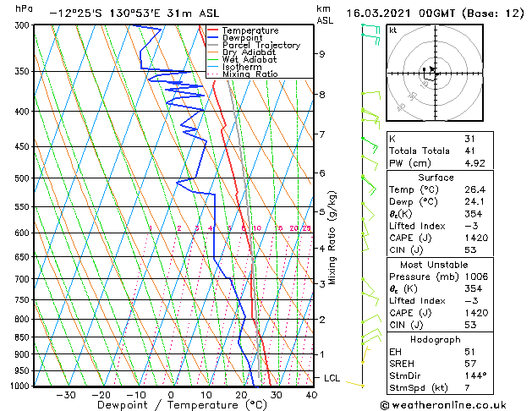This screenshot has height=411, width=532.
Task: Click the 600 hPa pressure axis label
Action: tap(24, 233)
